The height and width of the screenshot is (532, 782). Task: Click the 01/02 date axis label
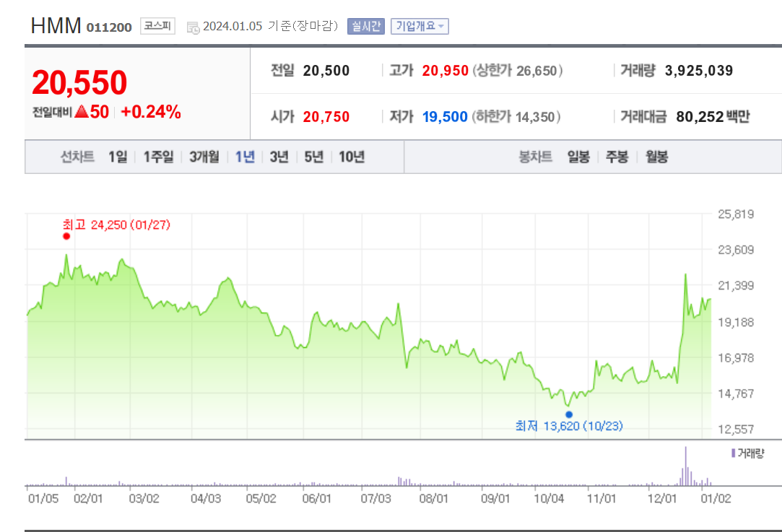coord(716,499)
